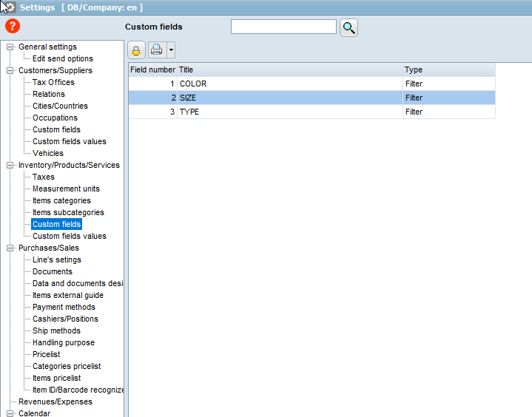Open the red question mark help icon
The width and height of the screenshot is (532, 417).
coord(13,26)
